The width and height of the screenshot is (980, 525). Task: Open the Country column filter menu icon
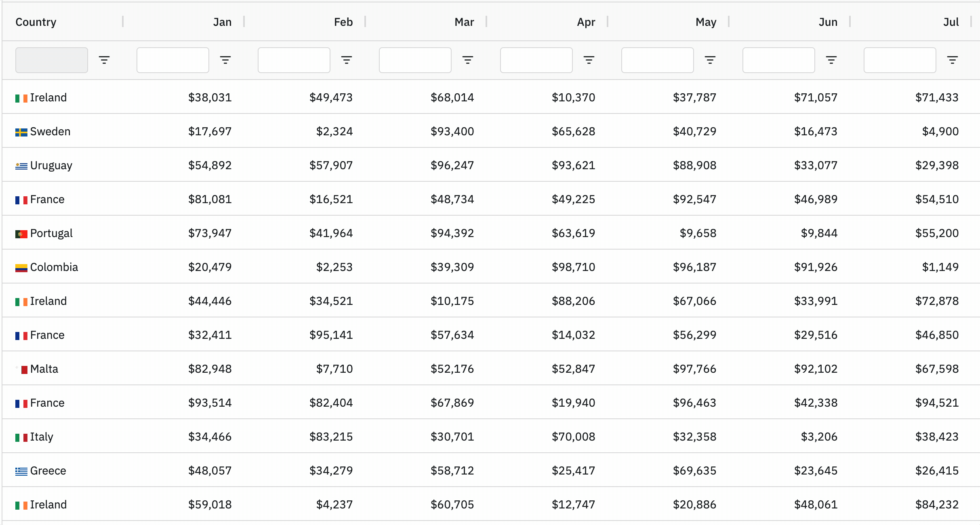click(x=104, y=60)
